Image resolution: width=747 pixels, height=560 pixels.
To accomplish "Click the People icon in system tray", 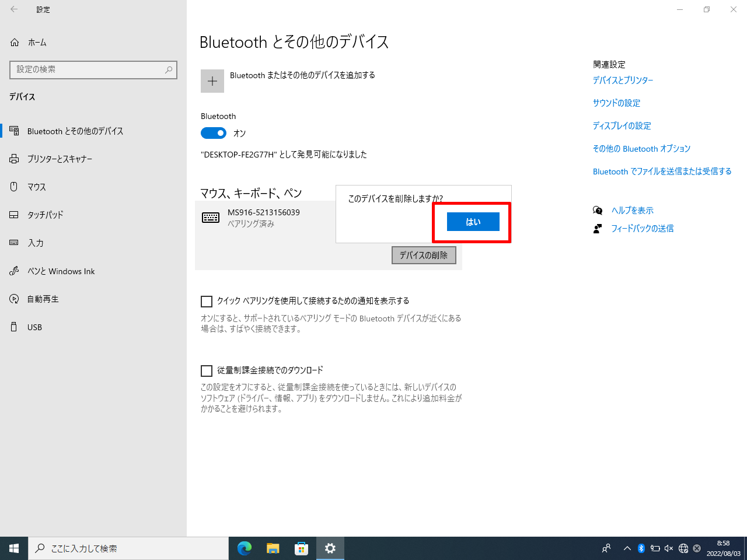I will (606, 548).
